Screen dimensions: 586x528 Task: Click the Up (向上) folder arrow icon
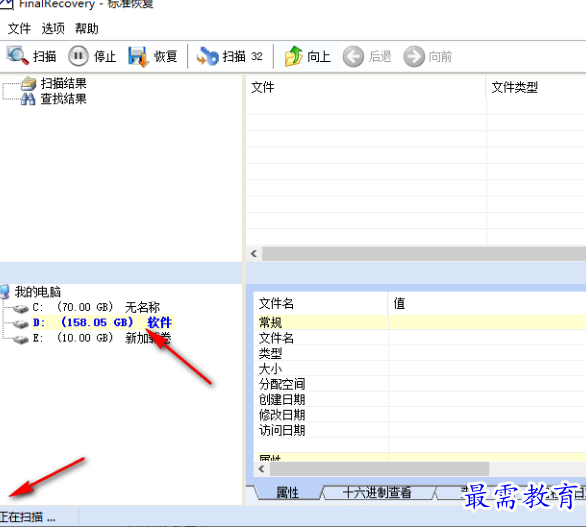pyautogui.click(x=293, y=56)
